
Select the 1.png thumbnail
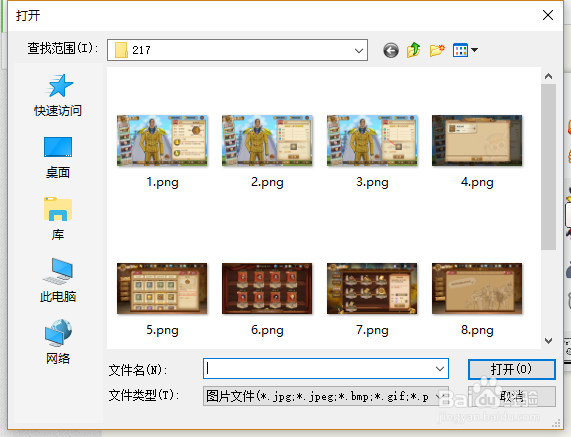[x=162, y=141]
